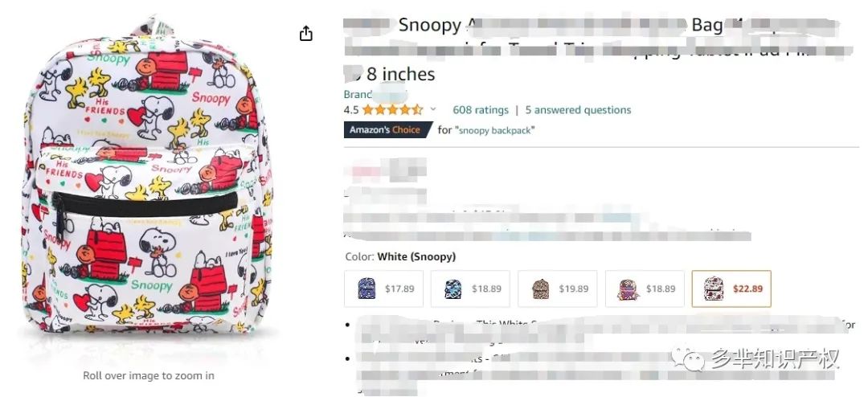The height and width of the screenshot is (397, 868).
Task: Click the selected White Snoopy $22.89 option
Action: pos(731,289)
